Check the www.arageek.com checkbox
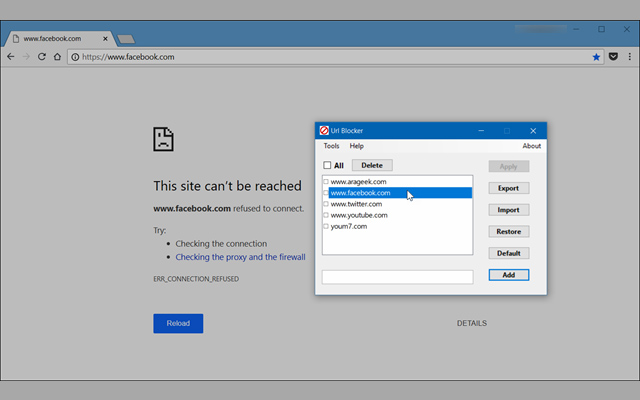The image size is (640, 400). click(x=326, y=182)
